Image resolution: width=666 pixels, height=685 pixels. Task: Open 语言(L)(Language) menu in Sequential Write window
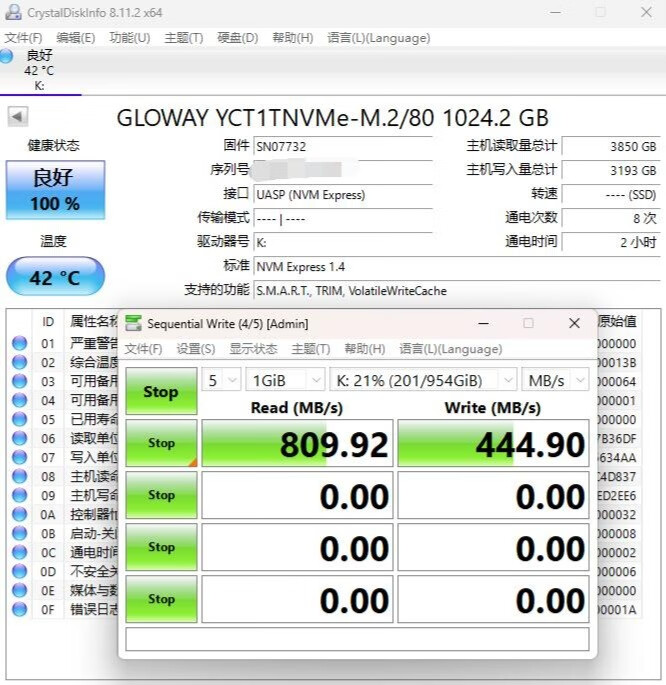pos(451,349)
